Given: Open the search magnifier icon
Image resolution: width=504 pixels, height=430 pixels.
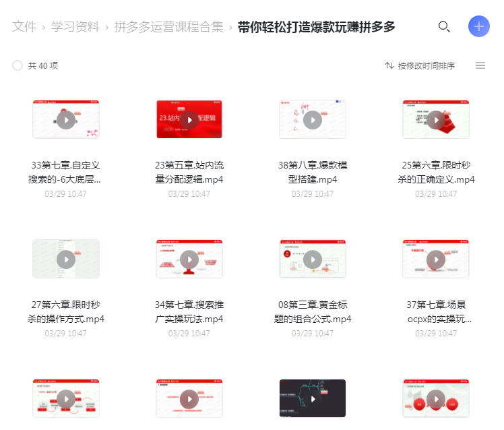Looking at the screenshot, I should coord(444,27).
